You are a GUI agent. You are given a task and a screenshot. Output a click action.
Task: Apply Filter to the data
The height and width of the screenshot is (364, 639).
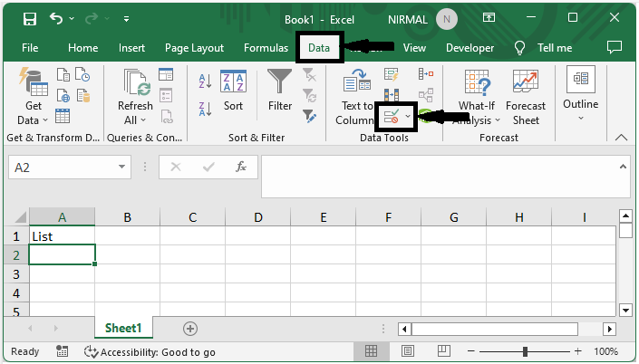coord(280,93)
